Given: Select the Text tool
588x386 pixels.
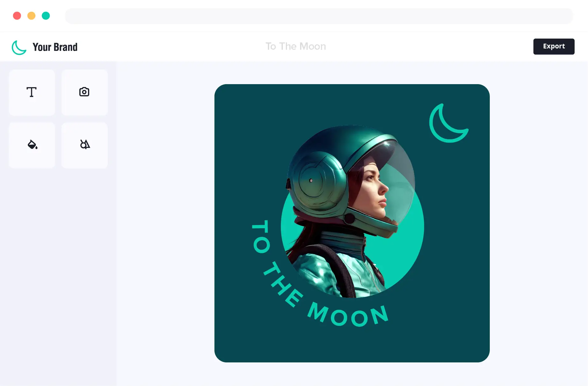Looking at the screenshot, I should pyautogui.click(x=32, y=92).
